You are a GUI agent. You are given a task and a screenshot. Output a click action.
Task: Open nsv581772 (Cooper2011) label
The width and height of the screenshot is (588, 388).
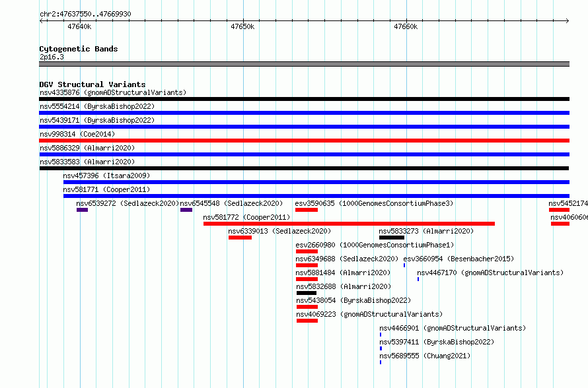[246, 217]
